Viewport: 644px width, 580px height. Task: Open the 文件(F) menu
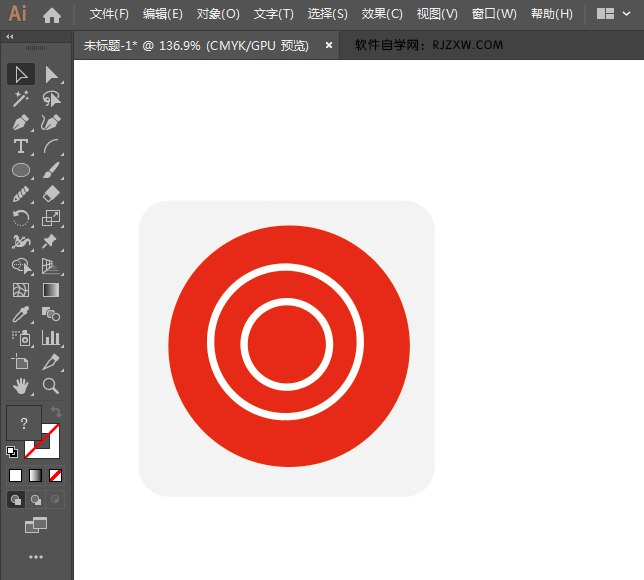[109, 14]
